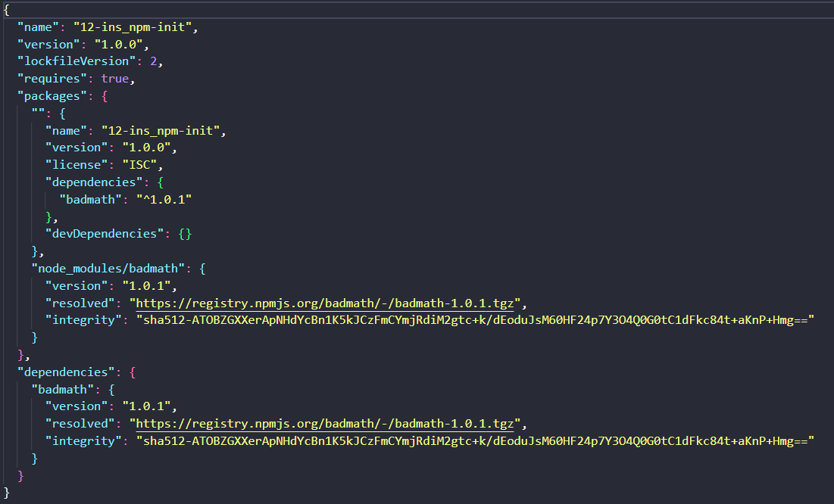834x504 pixels.
Task: Open the registry URL in dependencies badmath entry
Action: [x=325, y=424]
